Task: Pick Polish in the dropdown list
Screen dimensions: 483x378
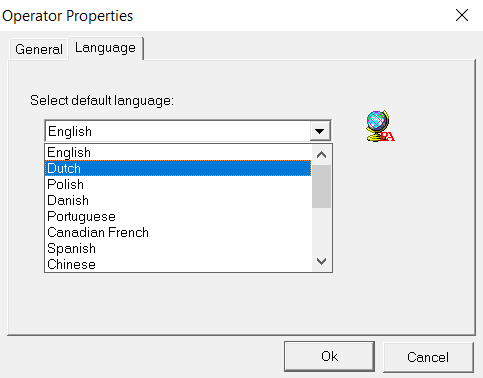Action: click(178, 184)
